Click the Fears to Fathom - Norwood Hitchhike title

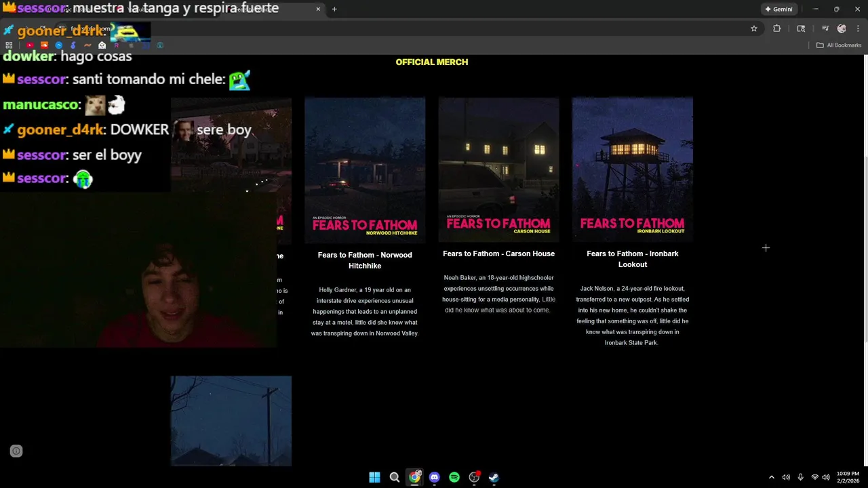point(365,260)
